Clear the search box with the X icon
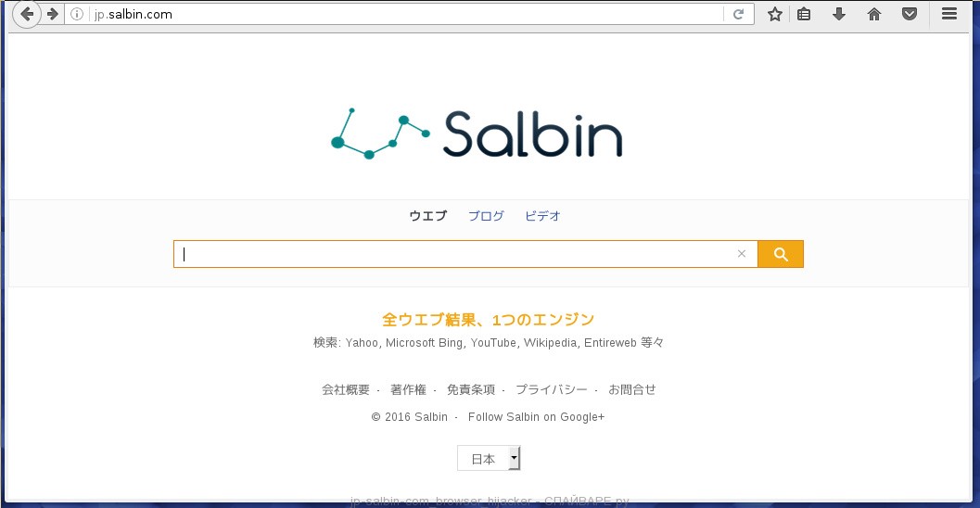Screen dimensions: 980x508 point(741,254)
